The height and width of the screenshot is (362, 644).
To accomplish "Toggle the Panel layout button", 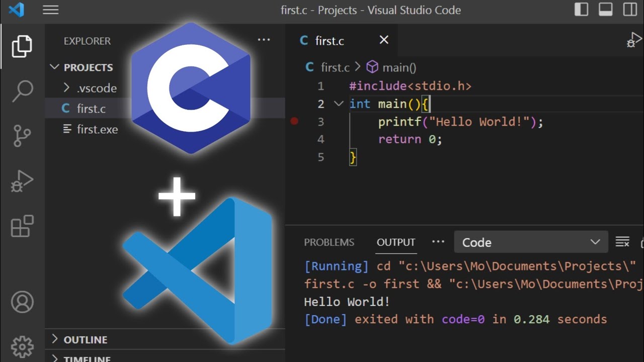I will point(606,10).
